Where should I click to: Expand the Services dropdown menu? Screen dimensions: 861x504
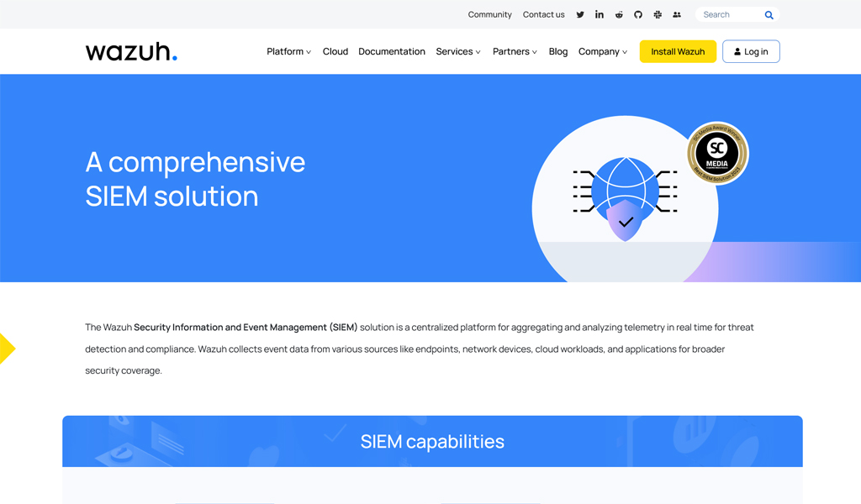(458, 51)
